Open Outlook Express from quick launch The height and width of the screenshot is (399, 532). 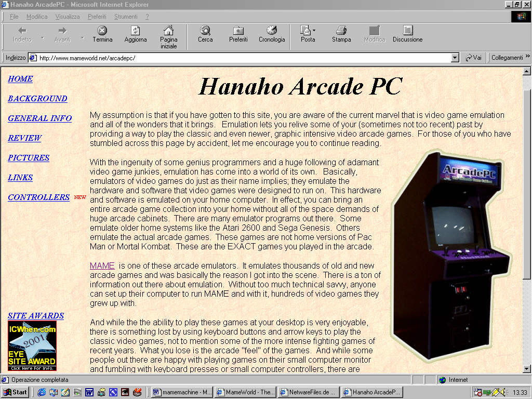click(x=54, y=392)
